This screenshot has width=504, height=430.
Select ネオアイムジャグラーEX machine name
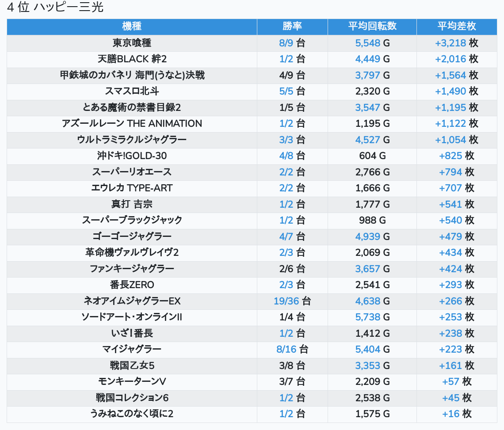tap(132, 301)
